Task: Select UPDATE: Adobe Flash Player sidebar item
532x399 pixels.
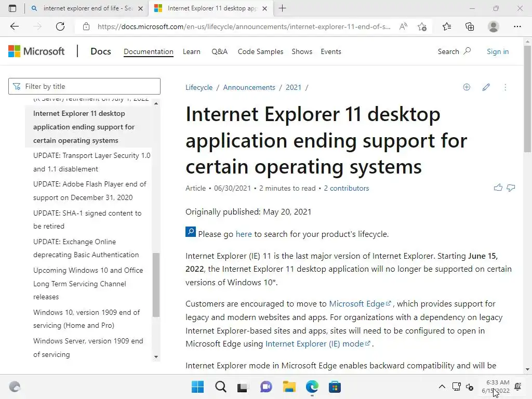Action: [x=89, y=191]
